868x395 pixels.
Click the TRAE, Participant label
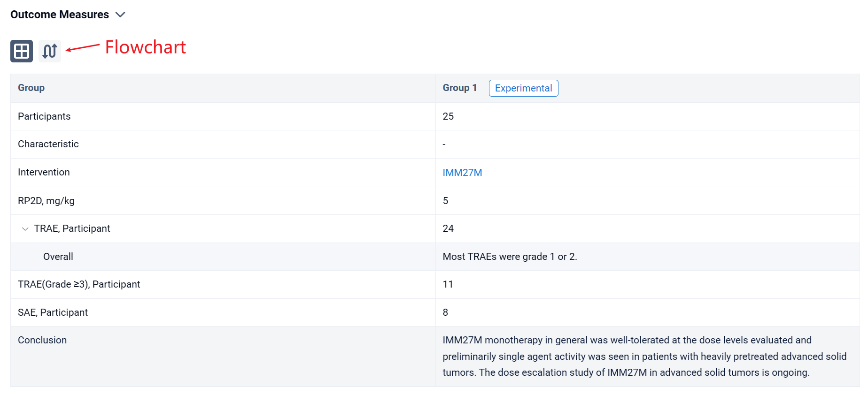point(72,228)
